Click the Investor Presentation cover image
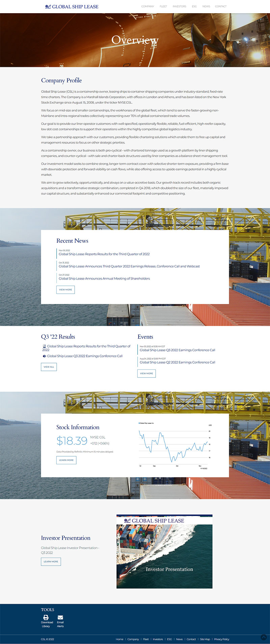270x644 pixels. click(x=164, y=551)
